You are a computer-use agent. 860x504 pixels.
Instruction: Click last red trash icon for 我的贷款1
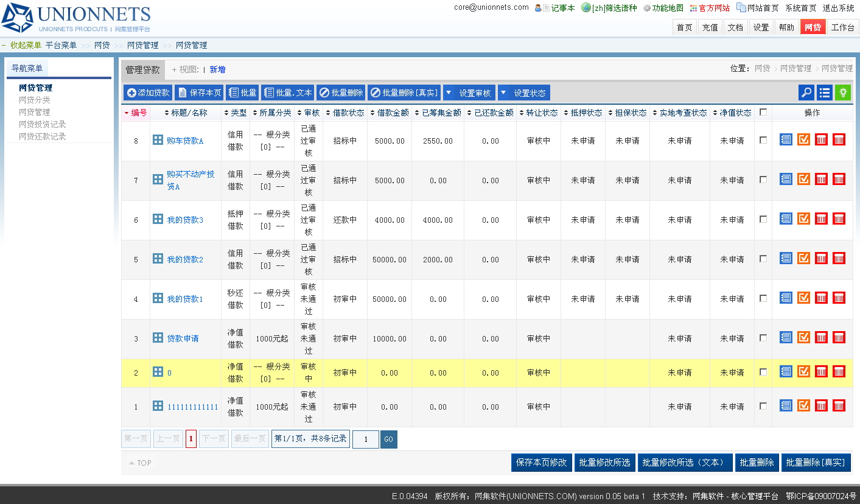[x=839, y=298]
